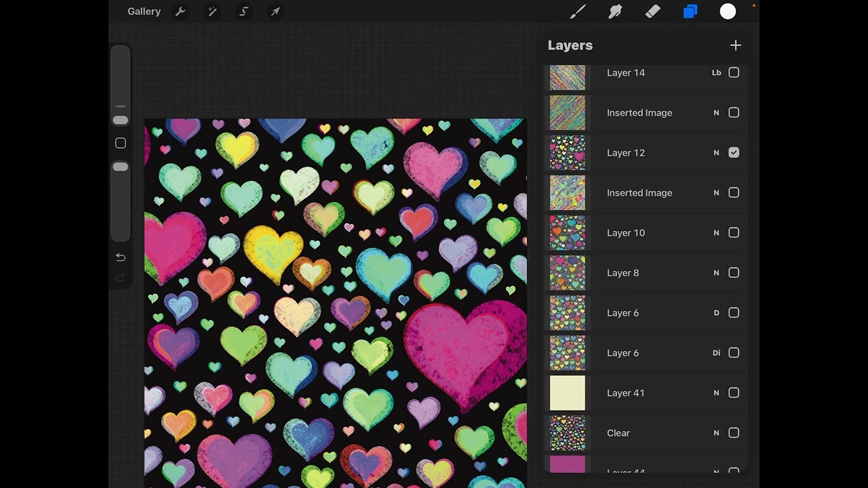
Task: Select the Layer 10 name
Action: tap(625, 232)
